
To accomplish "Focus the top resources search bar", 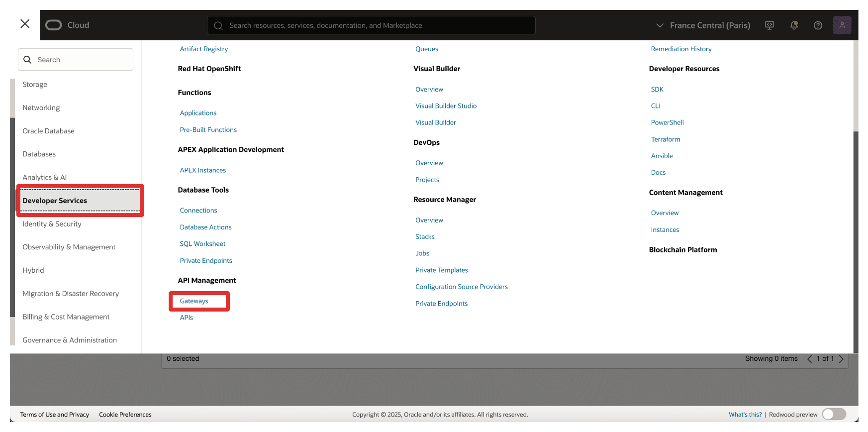I will coord(371,25).
